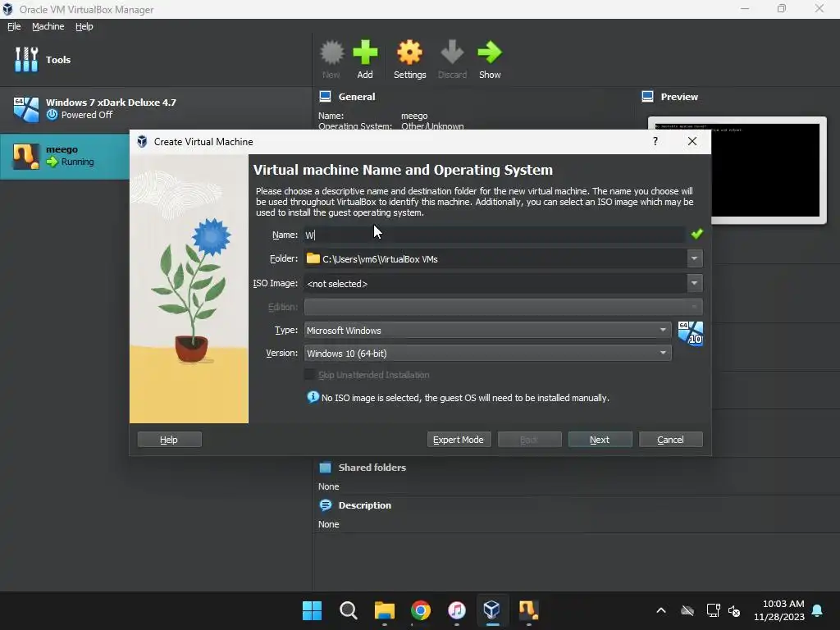Switch to Expert Mode

459,440
